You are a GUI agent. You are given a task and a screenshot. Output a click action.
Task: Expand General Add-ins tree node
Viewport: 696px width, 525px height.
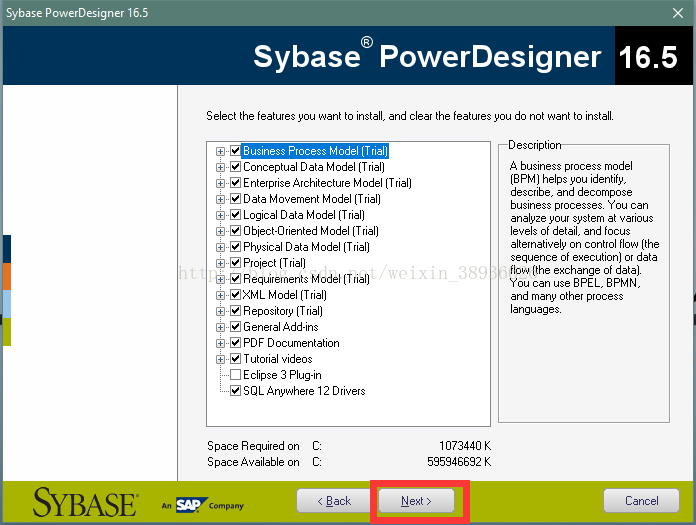(x=220, y=327)
